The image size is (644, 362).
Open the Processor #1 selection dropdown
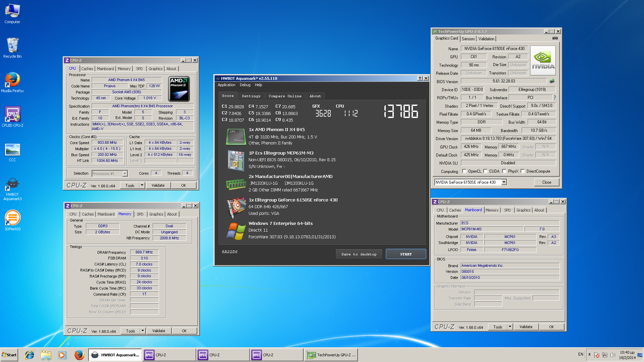[125, 174]
